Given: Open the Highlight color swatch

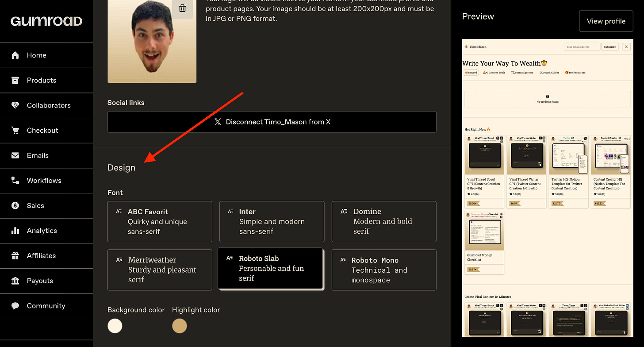Looking at the screenshot, I should (180, 326).
